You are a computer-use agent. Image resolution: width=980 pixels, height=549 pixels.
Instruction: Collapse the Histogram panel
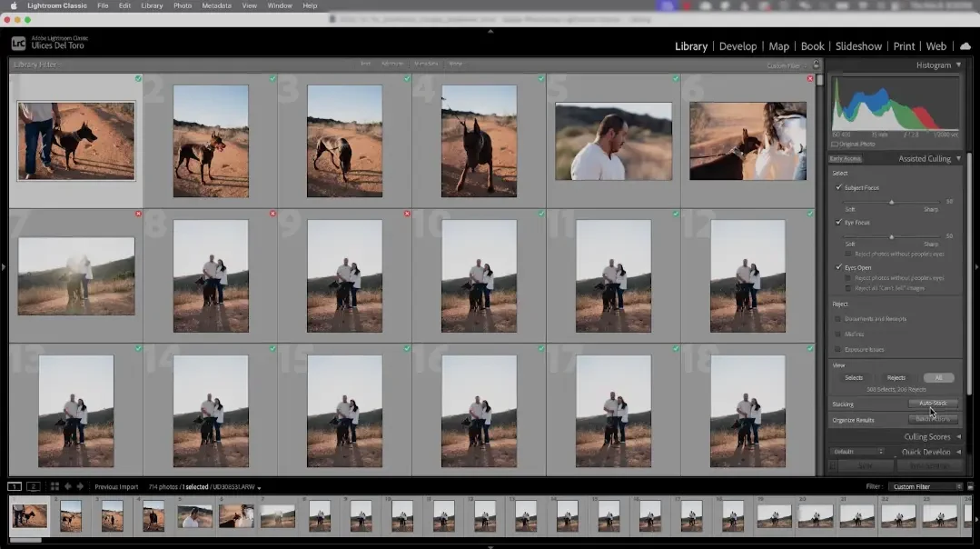tap(958, 65)
